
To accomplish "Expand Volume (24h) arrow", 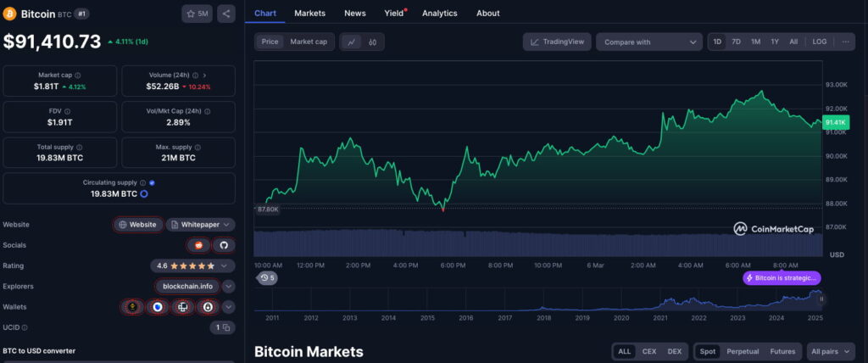I will 204,75.
